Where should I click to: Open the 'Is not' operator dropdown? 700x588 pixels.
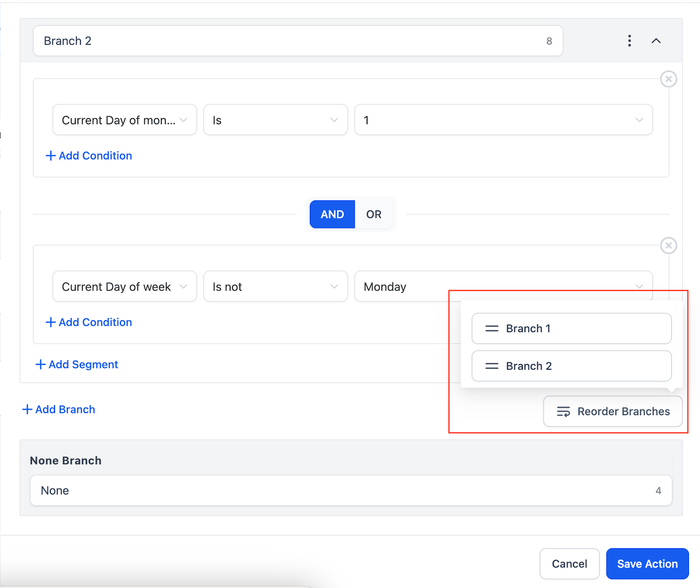coord(276,287)
